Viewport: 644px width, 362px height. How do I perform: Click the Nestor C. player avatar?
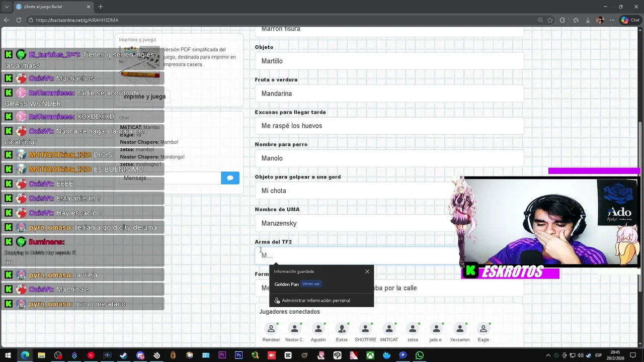click(x=294, y=329)
